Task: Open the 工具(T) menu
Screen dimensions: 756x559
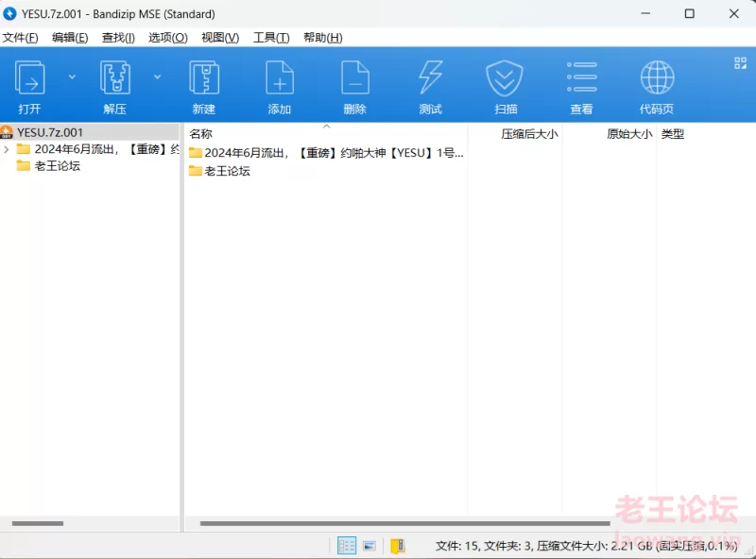Action: (x=271, y=38)
